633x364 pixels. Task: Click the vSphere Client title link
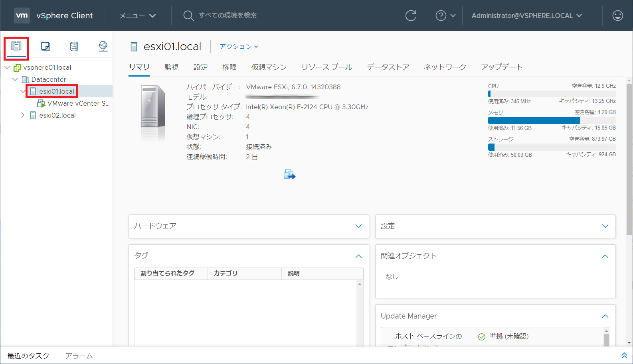click(x=65, y=16)
